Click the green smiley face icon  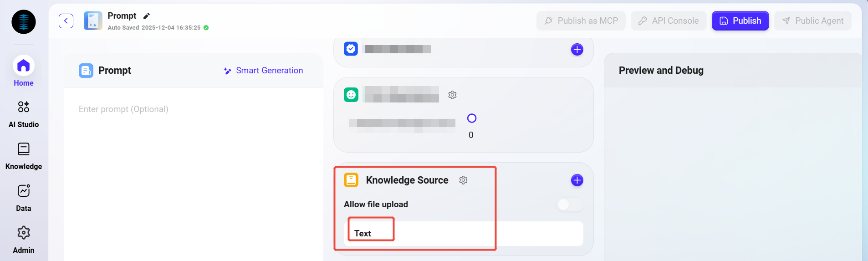pos(351,95)
